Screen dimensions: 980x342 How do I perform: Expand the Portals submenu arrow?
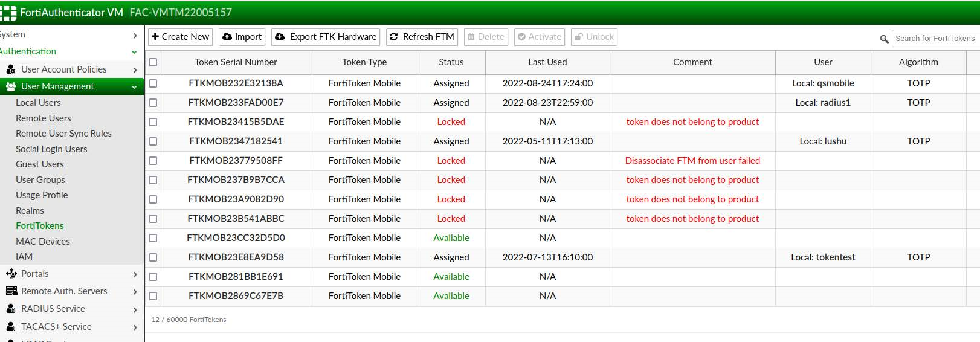coord(135,274)
